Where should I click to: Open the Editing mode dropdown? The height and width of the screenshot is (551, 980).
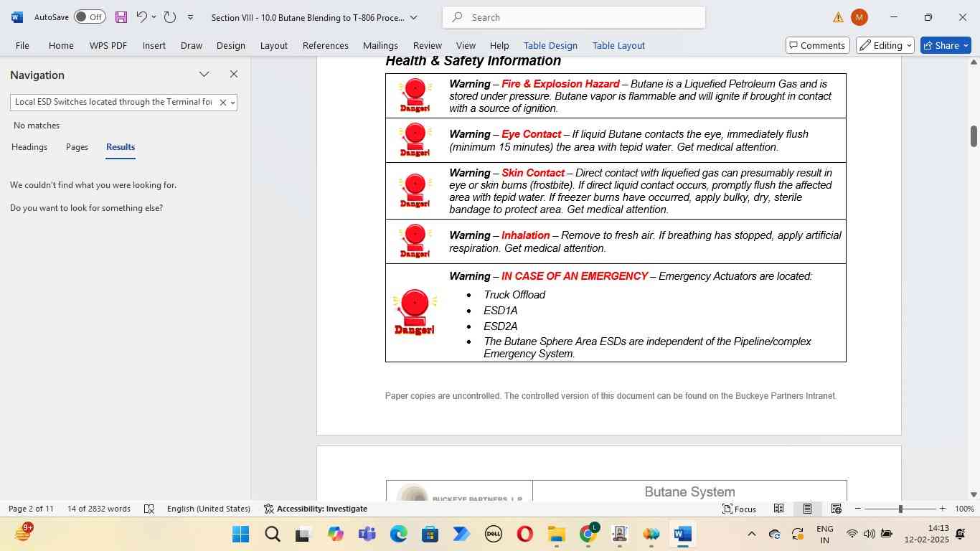click(x=885, y=45)
